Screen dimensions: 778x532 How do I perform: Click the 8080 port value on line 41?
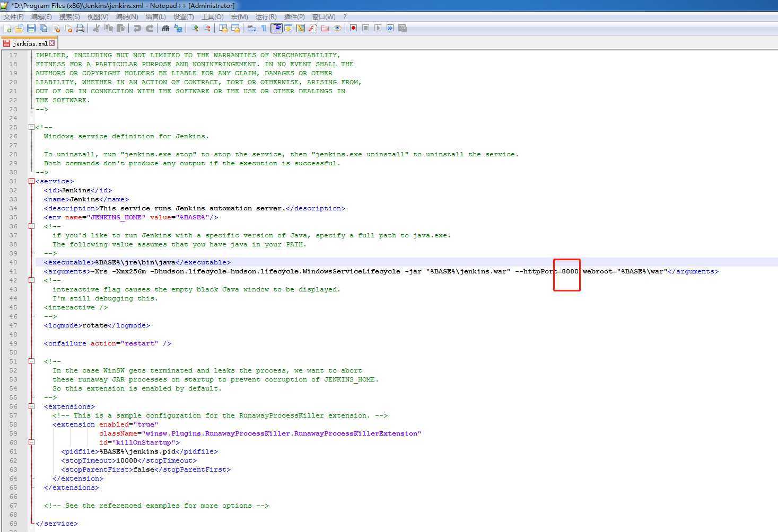570,271
